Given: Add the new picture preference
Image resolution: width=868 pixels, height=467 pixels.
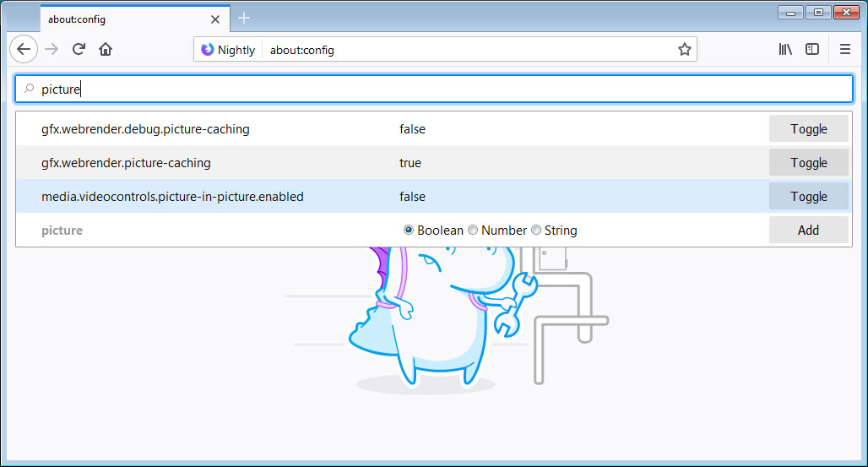Looking at the screenshot, I should point(808,230).
